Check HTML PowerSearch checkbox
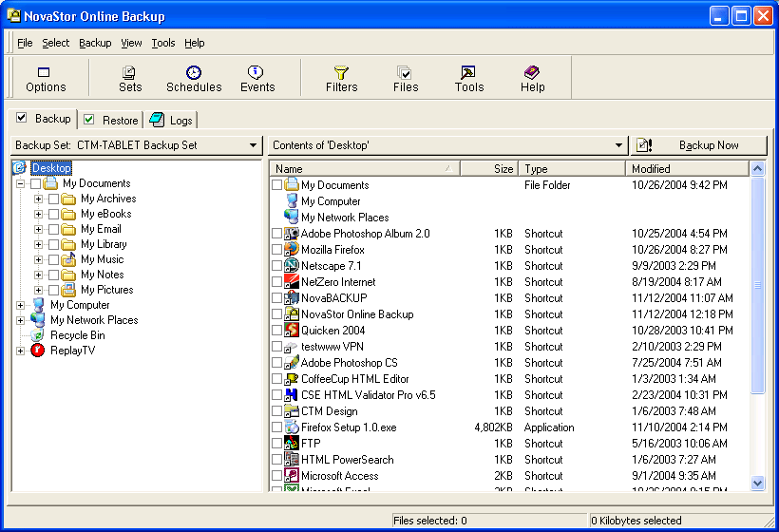 pyautogui.click(x=277, y=460)
